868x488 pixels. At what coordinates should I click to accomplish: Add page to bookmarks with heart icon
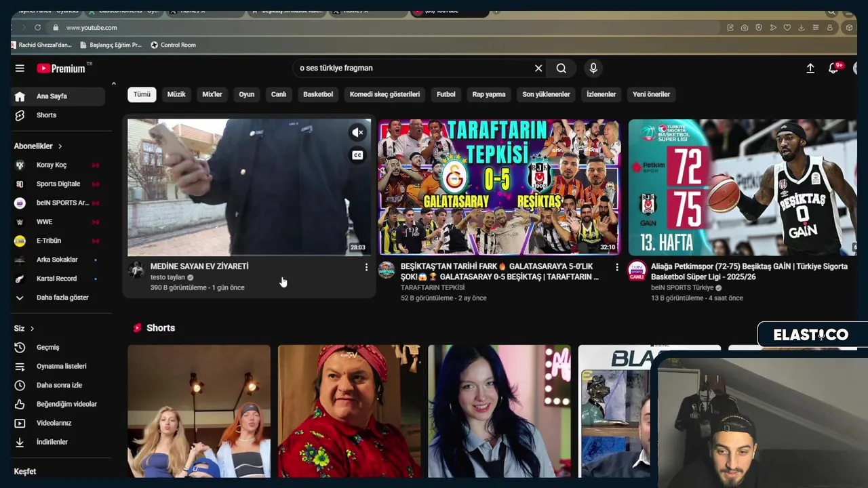point(787,28)
